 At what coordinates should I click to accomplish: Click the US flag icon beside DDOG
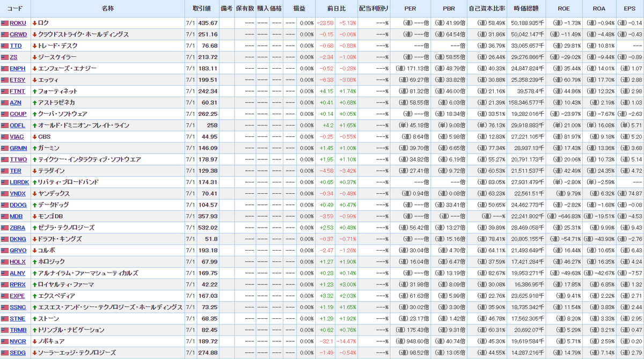(x=5, y=205)
